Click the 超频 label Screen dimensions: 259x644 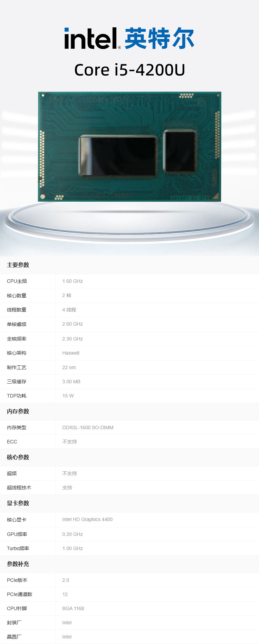pyautogui.click(x=12, y=473)
